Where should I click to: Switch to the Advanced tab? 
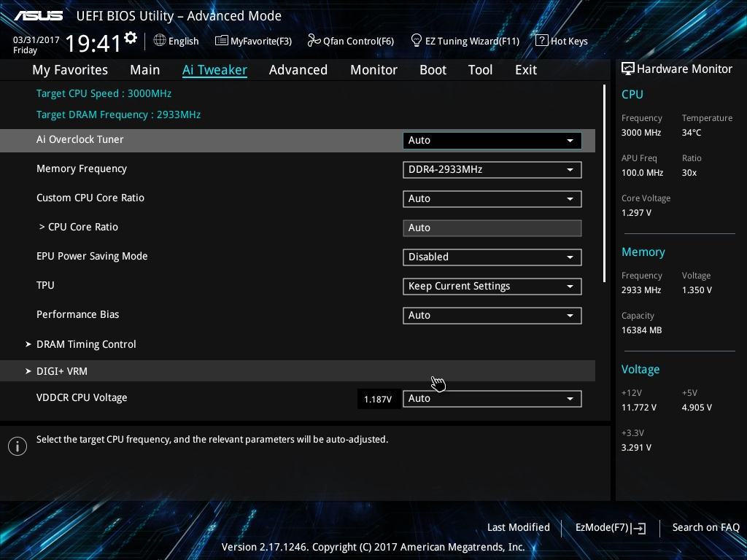point(298,70)
